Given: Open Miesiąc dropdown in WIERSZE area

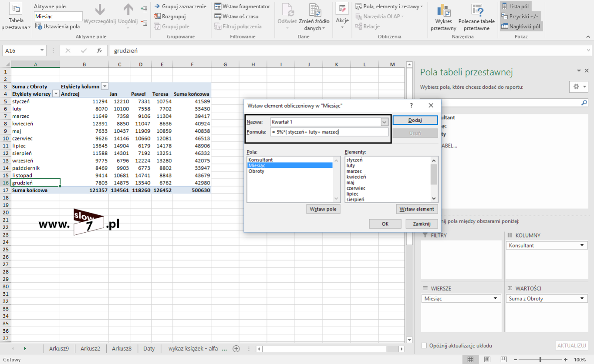Looking at the screenshot, I should click(x=495, y=298).
